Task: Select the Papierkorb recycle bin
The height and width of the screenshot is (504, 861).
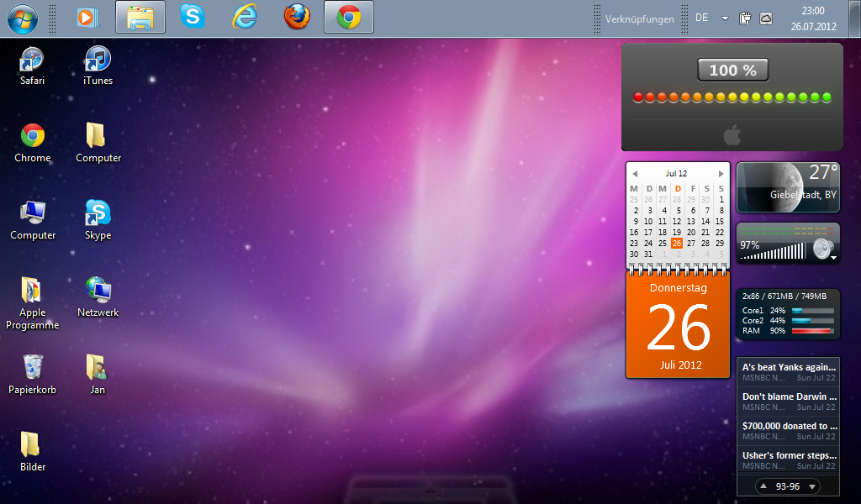Action: (33, 375)
